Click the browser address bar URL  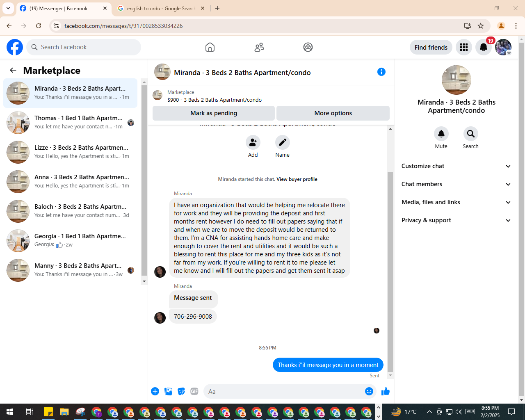pyautogui.click(x=123, y=26)
